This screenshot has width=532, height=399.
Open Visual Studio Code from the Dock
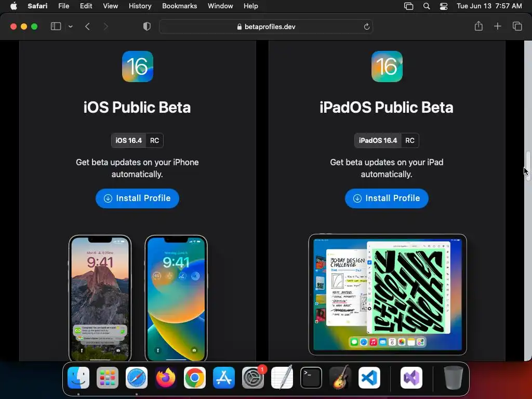point(369,378)
